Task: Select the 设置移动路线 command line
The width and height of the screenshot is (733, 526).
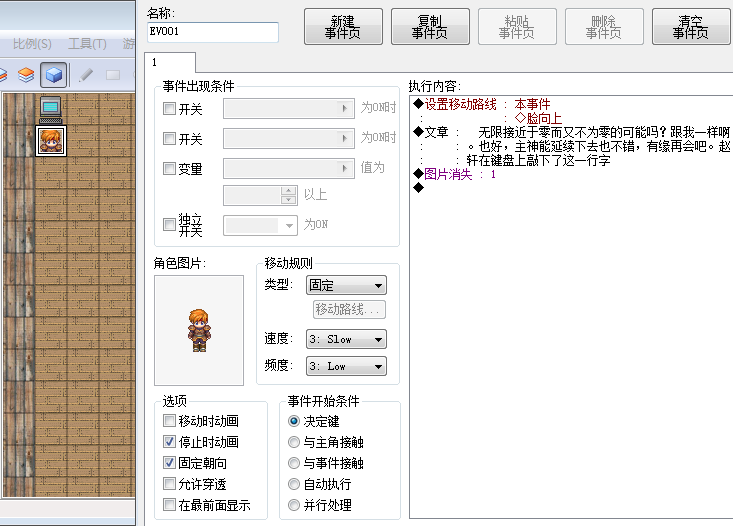Action: point(481,104)
